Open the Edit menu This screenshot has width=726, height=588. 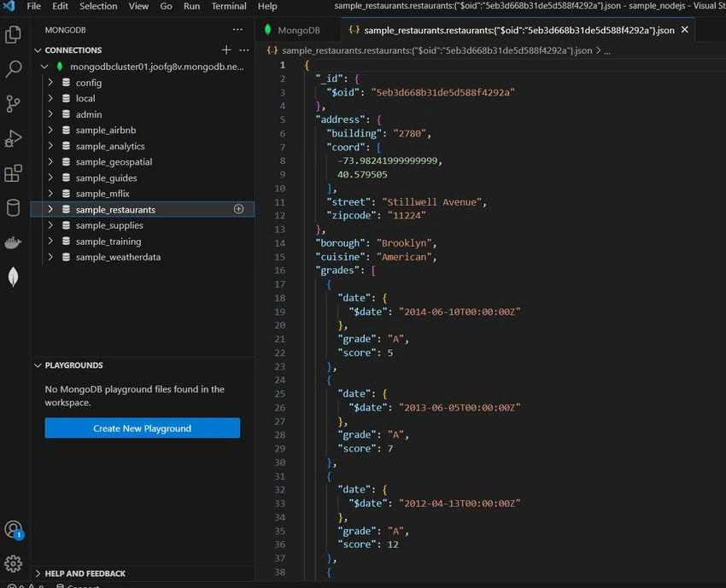point(60,6)
